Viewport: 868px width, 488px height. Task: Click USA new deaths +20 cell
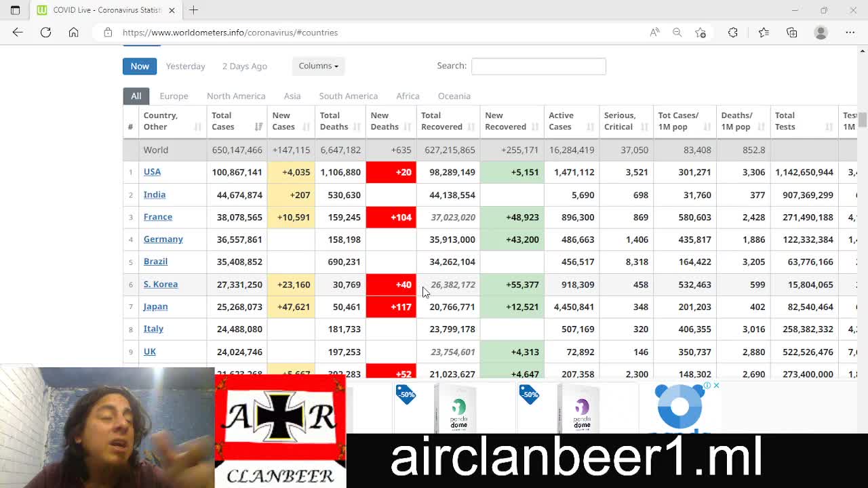pos(391,172)
